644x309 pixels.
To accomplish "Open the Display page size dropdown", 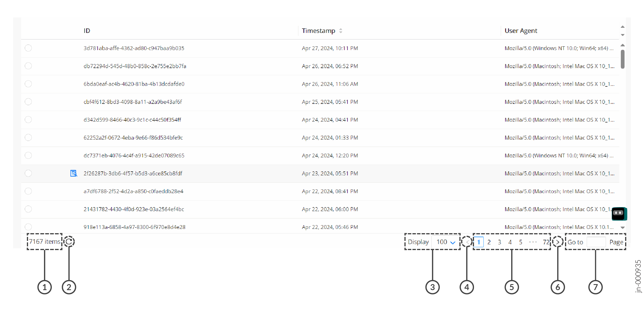I will 445,242.
